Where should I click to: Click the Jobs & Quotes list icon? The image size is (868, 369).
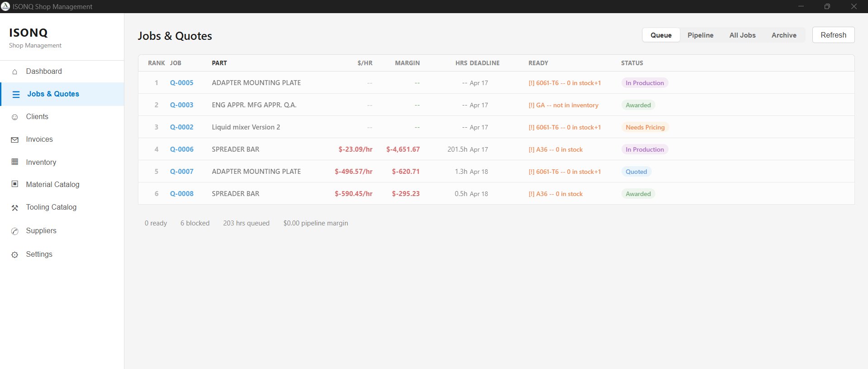click(x=16, y=94)
